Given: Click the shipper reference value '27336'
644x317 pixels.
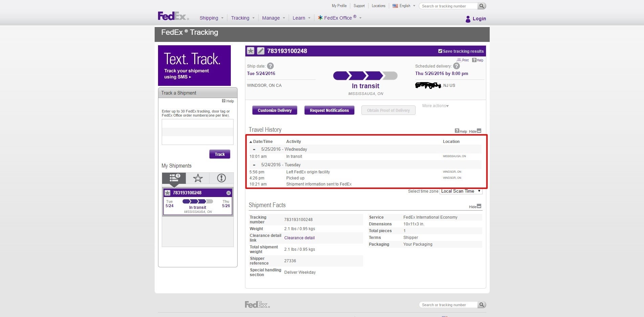Looking at the screenshot, I should pos(290,261).
